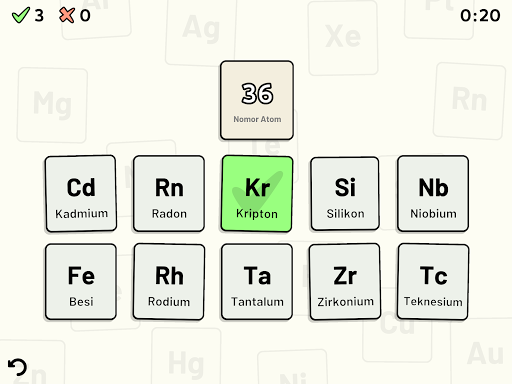This screenshot has height=384, width=512.
Task: Click the restart arrow icon
Action: pyautogui.click(x=17, y=367)
